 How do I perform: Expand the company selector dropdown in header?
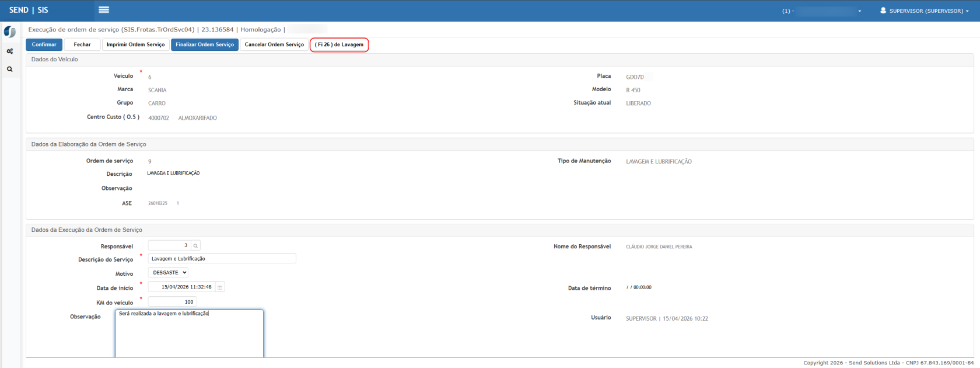pyautogui.click(x=822, y=11)
